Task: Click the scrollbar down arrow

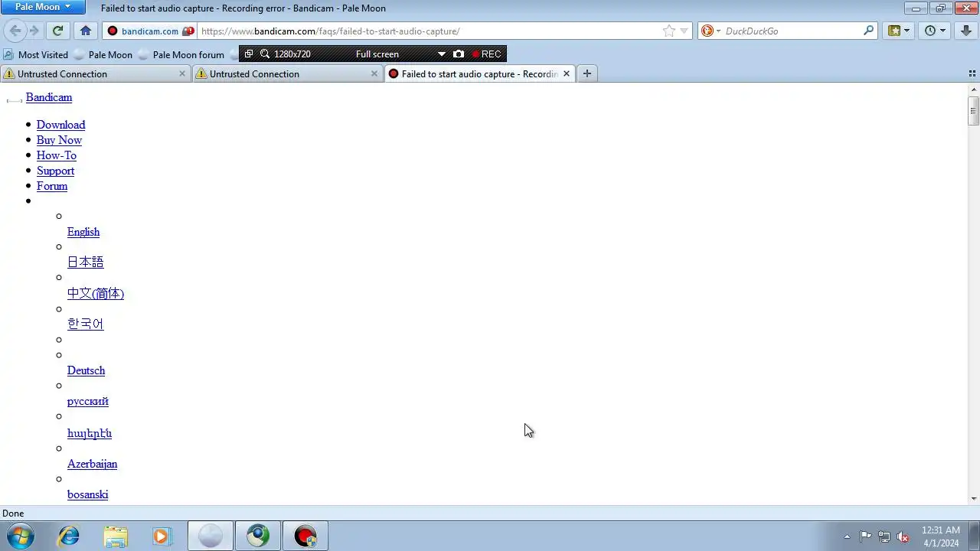Action: point(973,499)
